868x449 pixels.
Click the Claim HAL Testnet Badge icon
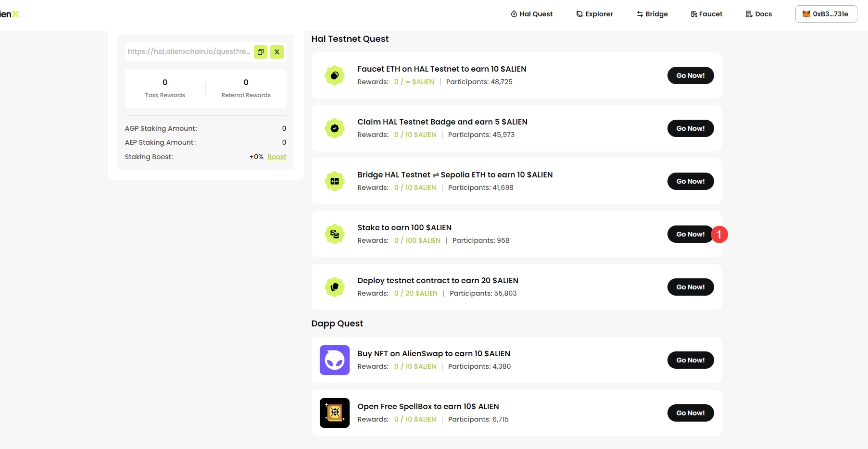335,128
